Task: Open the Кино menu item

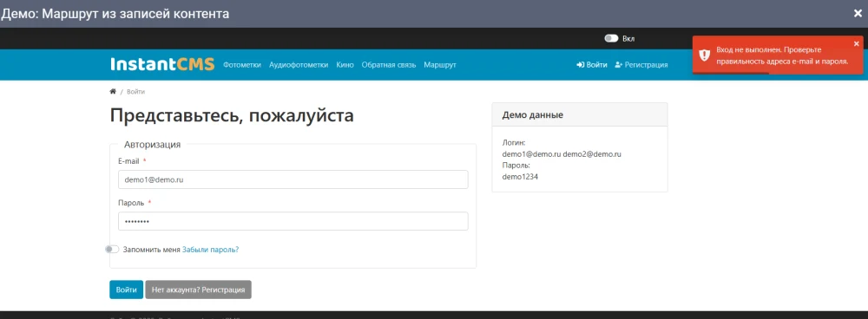Action: [x=345, y=65]
